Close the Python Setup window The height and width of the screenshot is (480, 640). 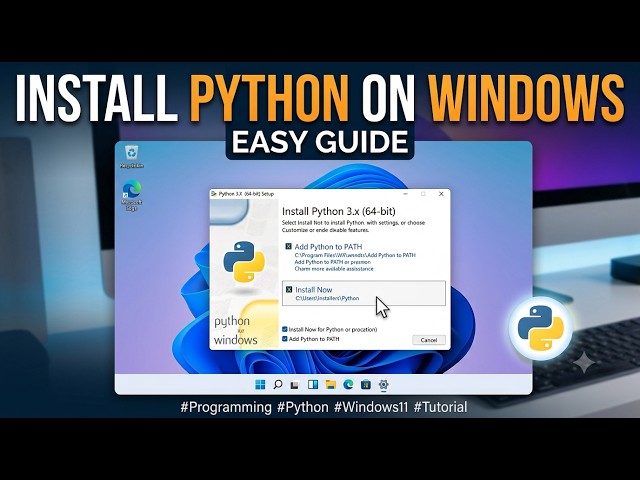click(441, 194)
